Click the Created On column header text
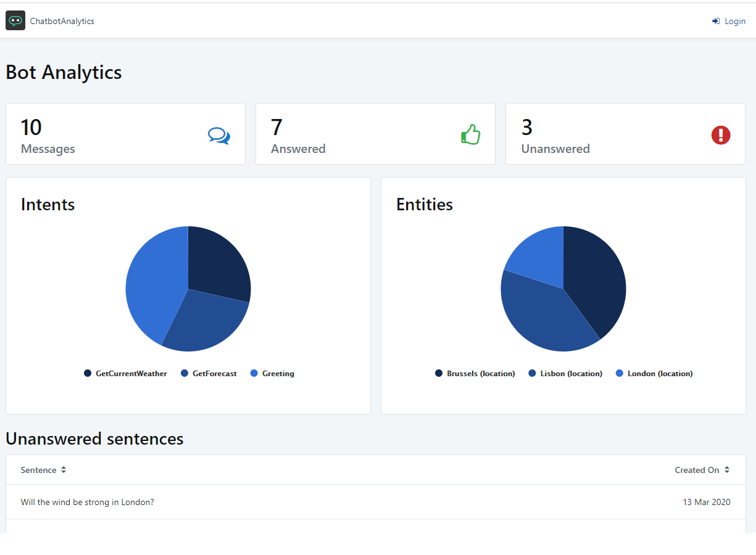756x555 pixels. coord(697,470)
